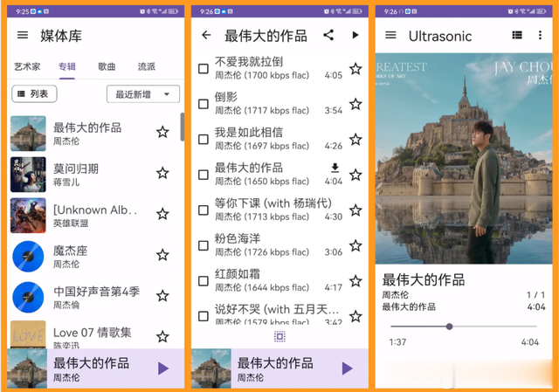This screenshot has width=559, height=392.
Task: Check the box for 等你下课
Action: [x=204, y=210]
